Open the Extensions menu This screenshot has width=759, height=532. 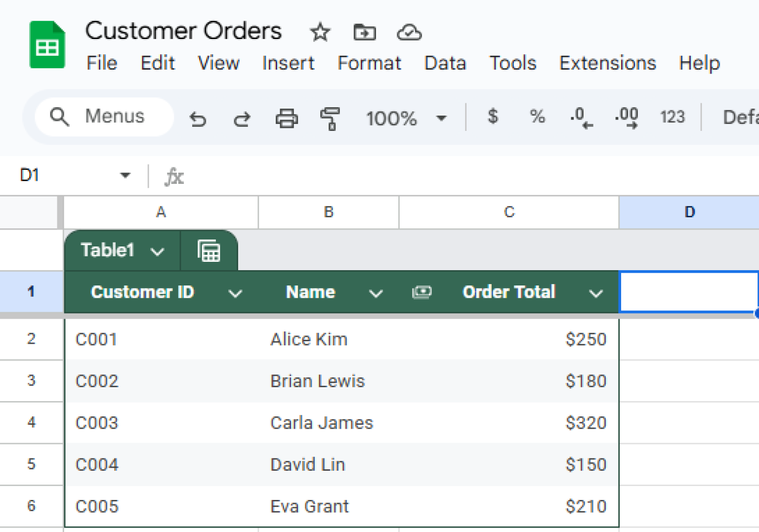click(607, 63)
